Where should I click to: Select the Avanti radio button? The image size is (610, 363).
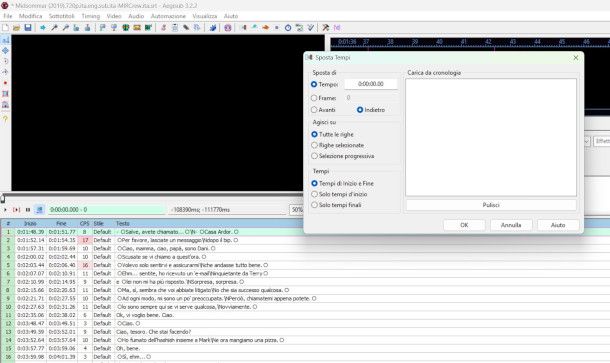click(x=314, y=110)
